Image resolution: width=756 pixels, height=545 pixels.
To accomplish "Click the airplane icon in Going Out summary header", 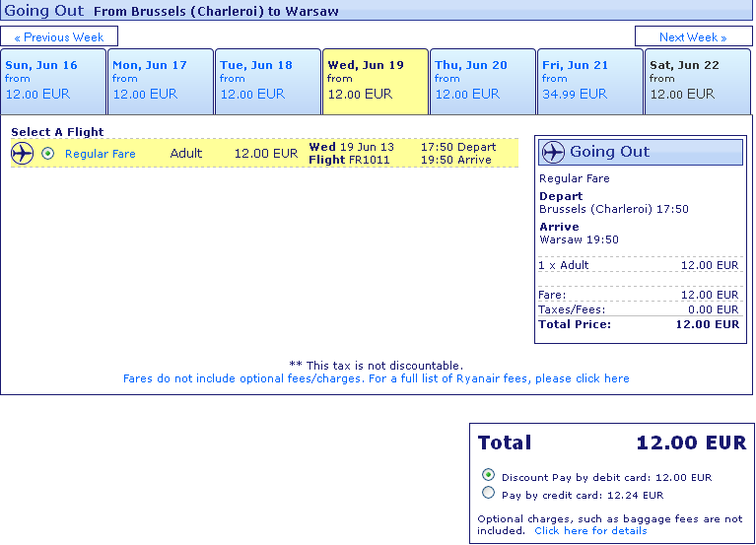I will [x=553, y=153].
